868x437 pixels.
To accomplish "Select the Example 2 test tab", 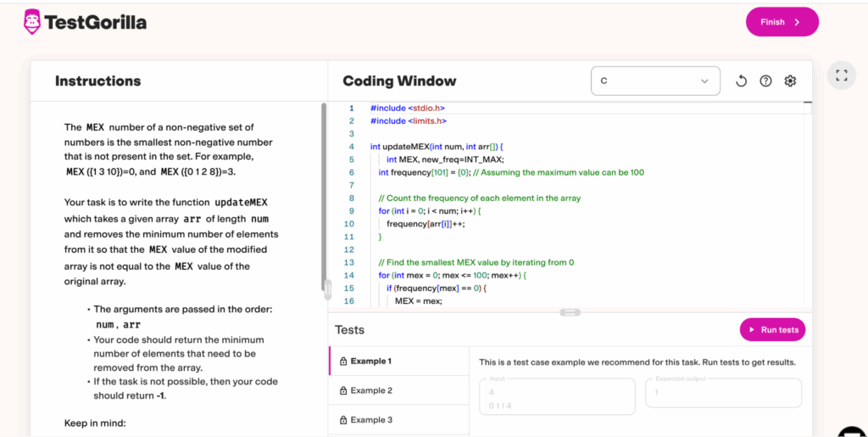I will tap(398, 390).
